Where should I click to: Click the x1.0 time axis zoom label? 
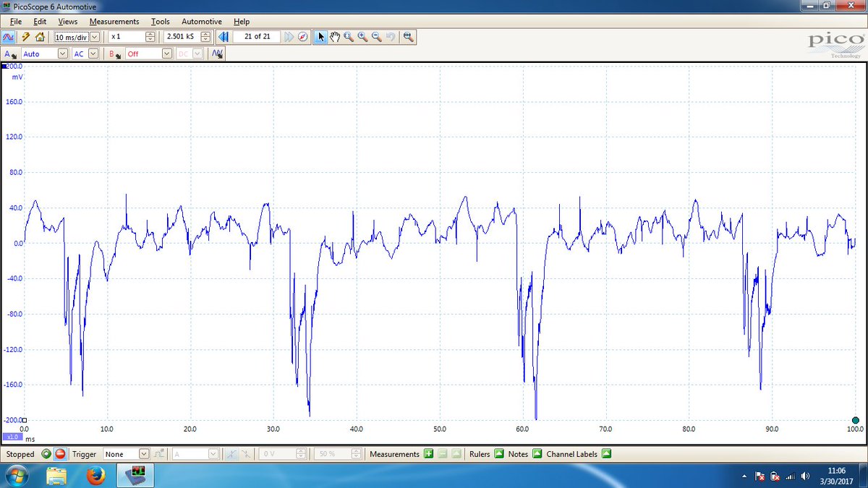[x=12, y=437]
